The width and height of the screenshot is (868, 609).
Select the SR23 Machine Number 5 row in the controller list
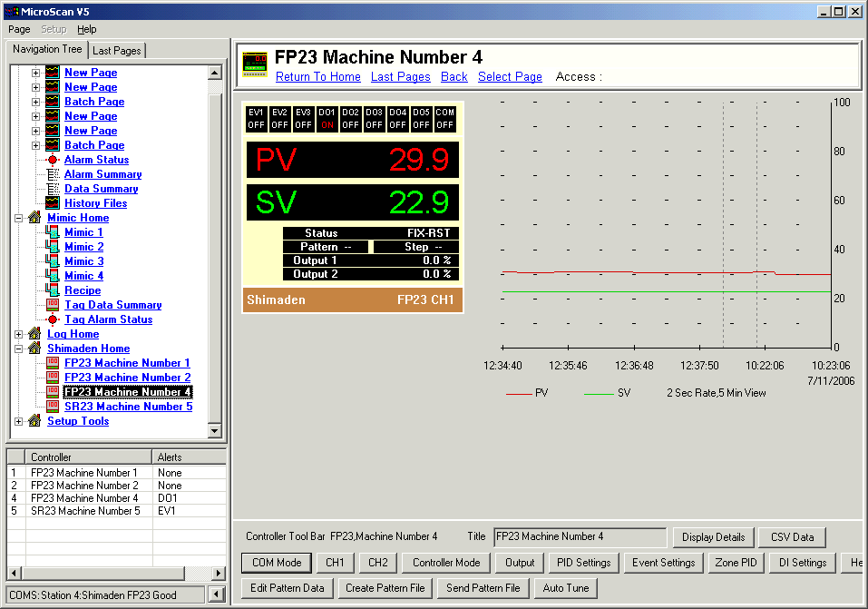click(116, 511)
